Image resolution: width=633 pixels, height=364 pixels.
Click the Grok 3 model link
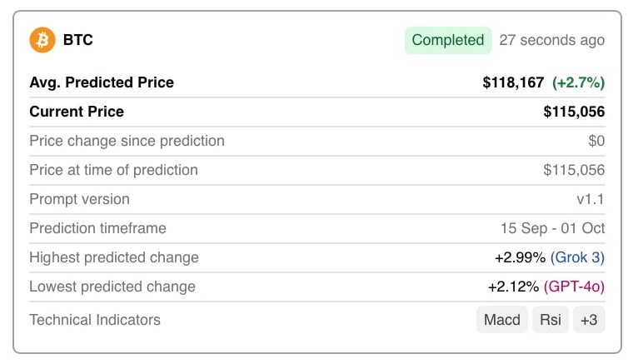577,257
